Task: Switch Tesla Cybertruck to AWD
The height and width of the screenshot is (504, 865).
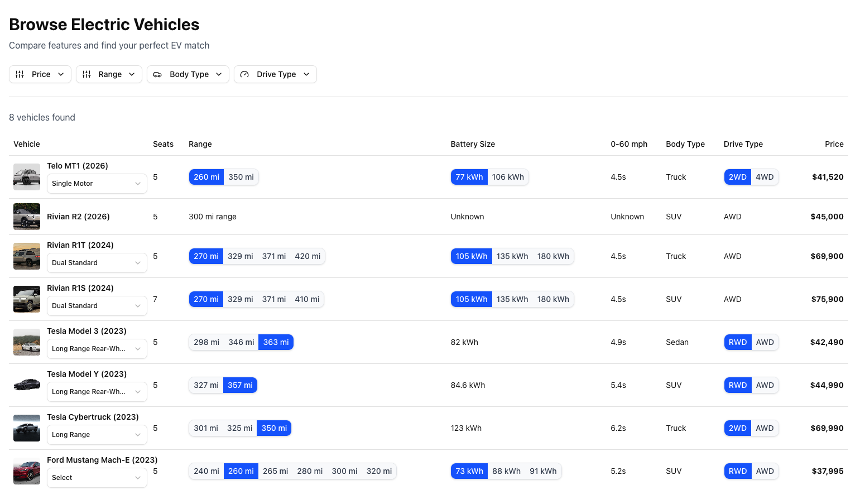Action: point(765,428)
